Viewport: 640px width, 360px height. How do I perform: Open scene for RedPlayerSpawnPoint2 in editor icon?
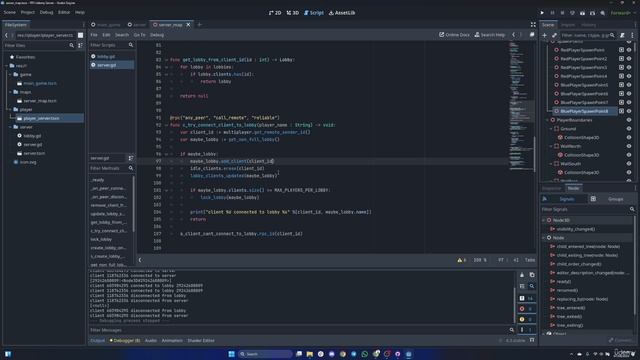click(x=621, y=59)
